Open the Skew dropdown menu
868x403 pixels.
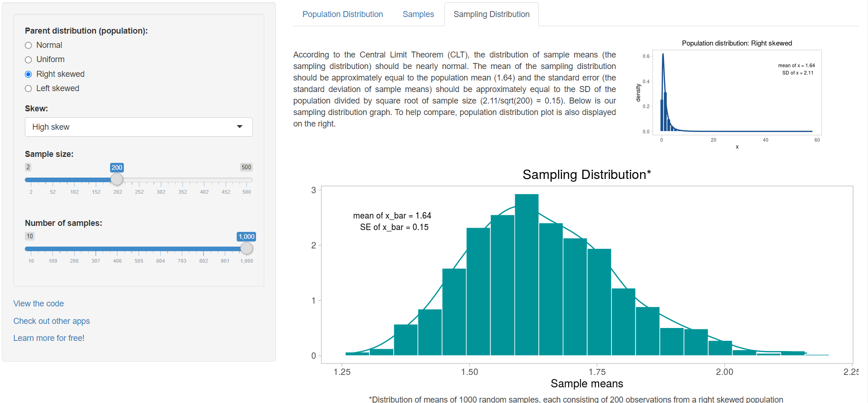pyautogui.click(x=138, y=127)
